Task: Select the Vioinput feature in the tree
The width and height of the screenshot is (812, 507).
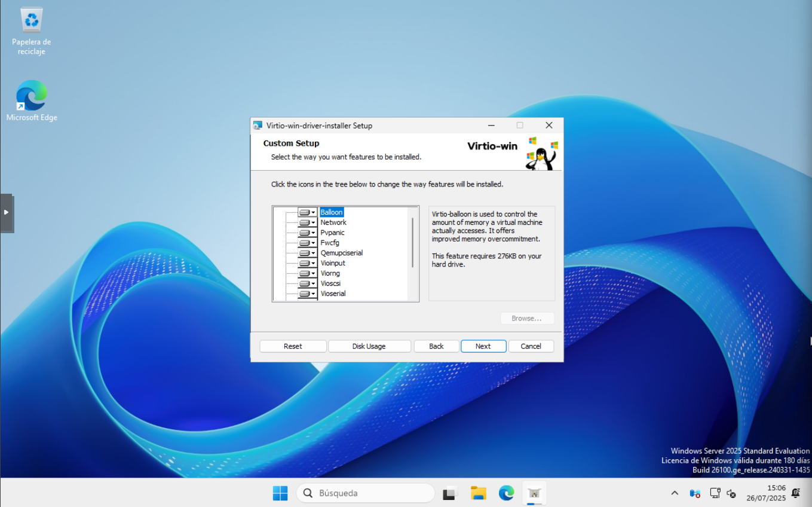Action: [333, 263]
